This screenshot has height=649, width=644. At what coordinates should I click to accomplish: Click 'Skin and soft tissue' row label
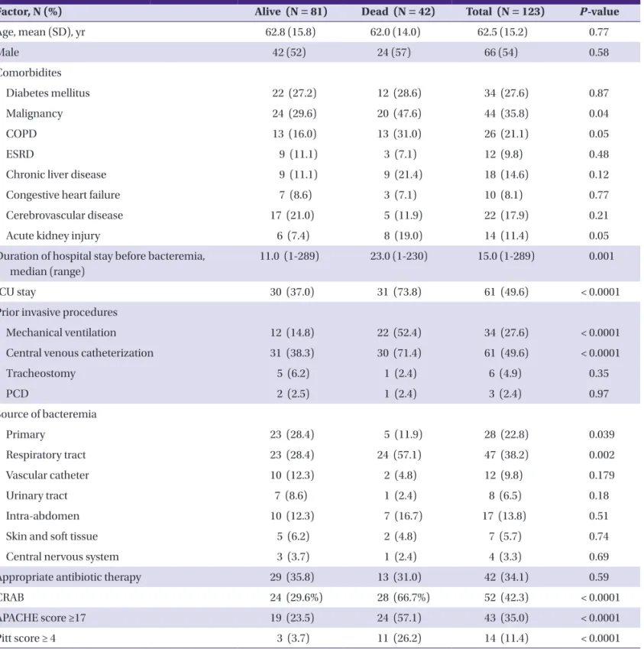pyautogui.click(x=52, y=536)
